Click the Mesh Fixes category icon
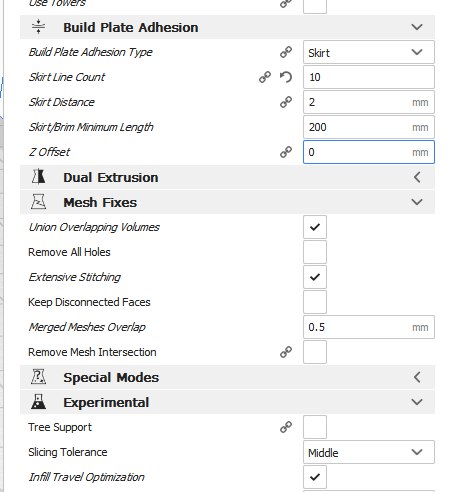Viewport: 458px width, 492px height. [38, 202]
